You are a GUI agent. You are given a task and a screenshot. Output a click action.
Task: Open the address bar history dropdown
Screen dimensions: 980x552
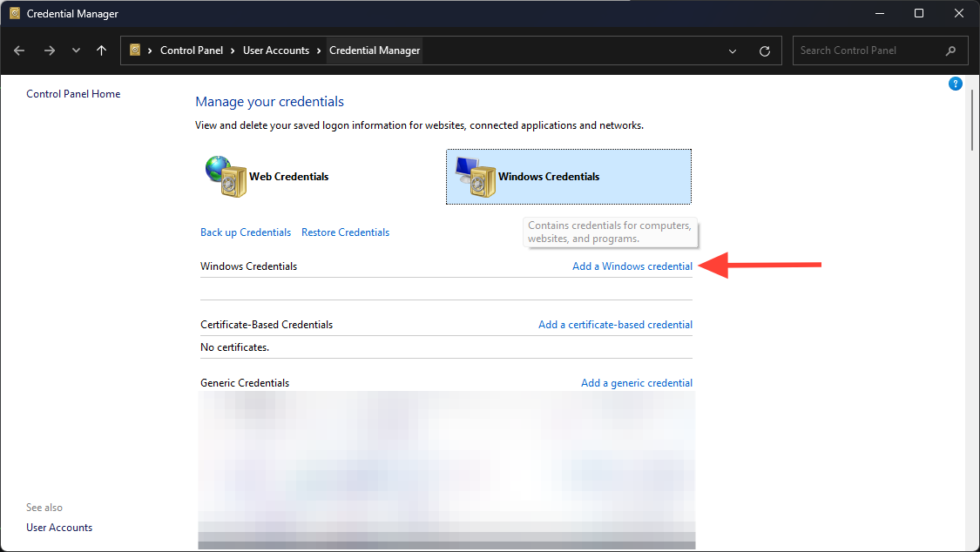733,51
